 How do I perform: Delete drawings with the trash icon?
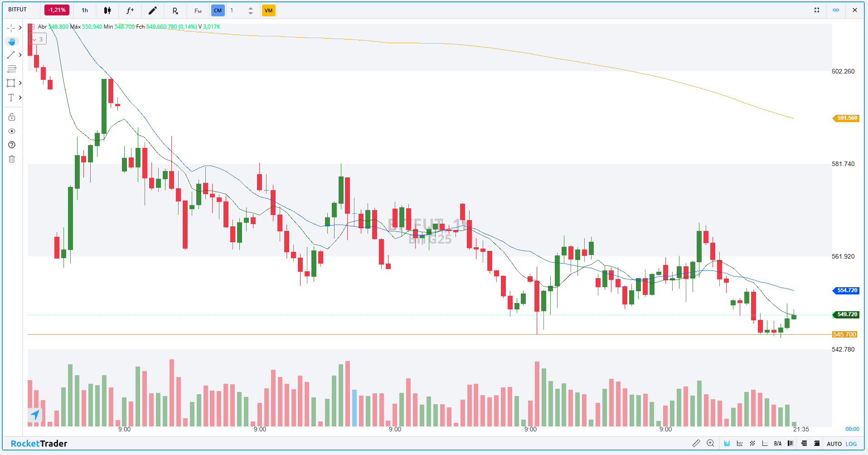tap(12, 159)
